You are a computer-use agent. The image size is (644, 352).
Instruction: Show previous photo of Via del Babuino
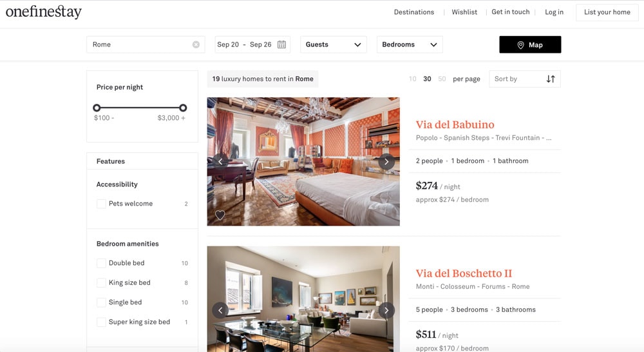click(220, 162)
